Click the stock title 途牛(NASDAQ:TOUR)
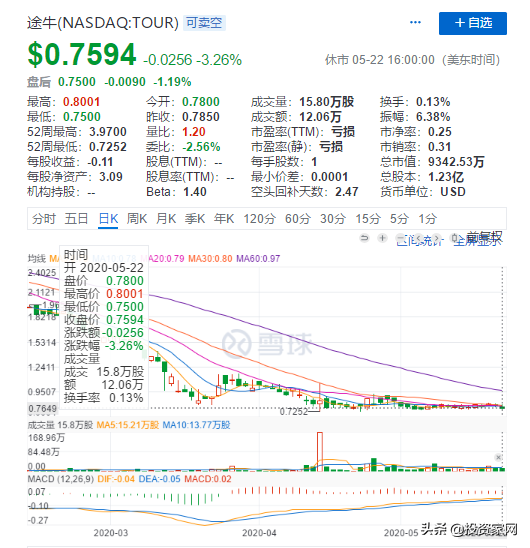The width and height of the screenshot is (530, 548). [x=103, y=23]
